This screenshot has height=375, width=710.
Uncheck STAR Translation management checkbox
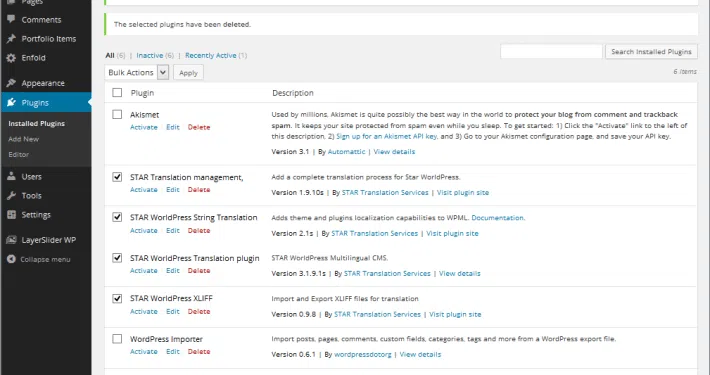pyautogui.click(x=117, y=177)
